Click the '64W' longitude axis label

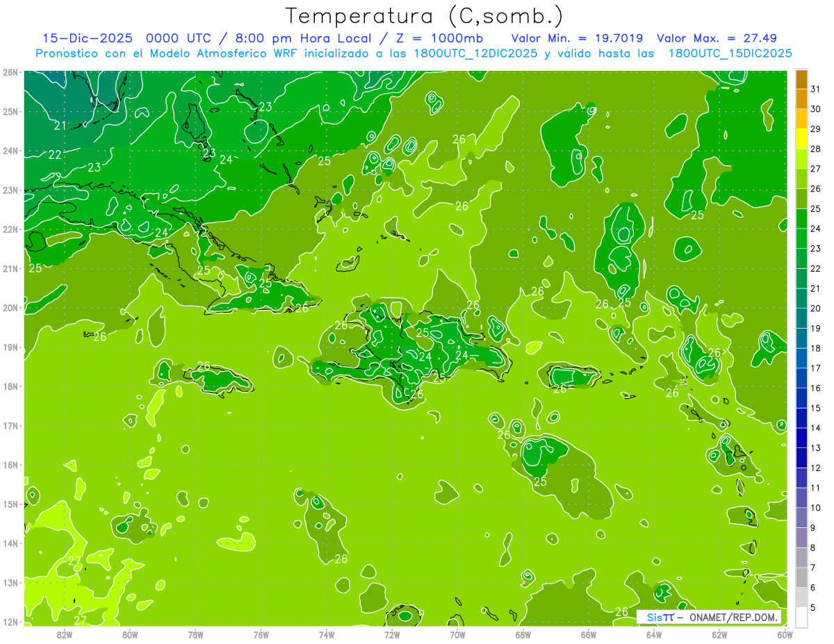654,634
